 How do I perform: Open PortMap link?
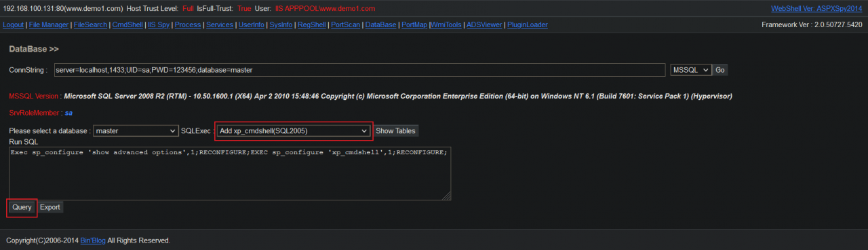click(414, 24)
